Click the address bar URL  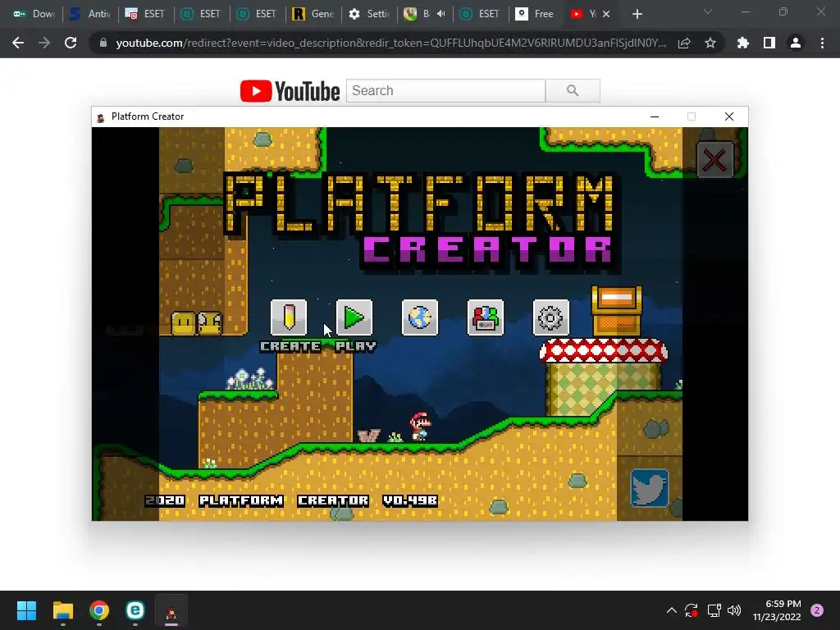tap(390, 43)
